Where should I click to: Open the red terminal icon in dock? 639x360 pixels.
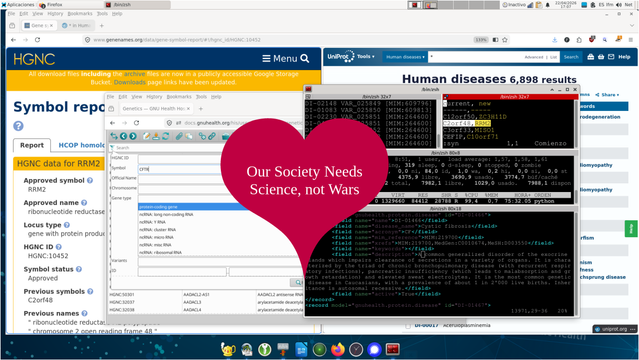(393, 349)
